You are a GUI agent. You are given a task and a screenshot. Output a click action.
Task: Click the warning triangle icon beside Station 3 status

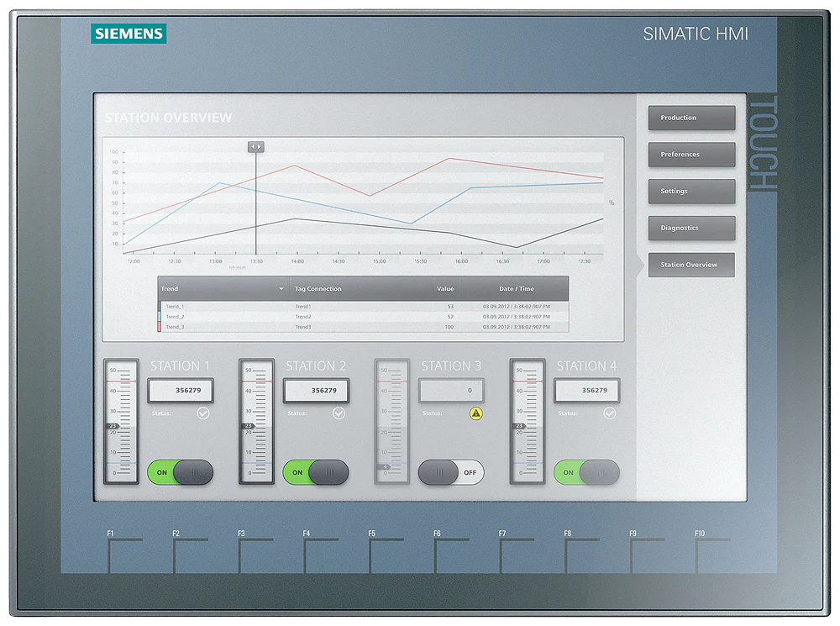(476, 413)
